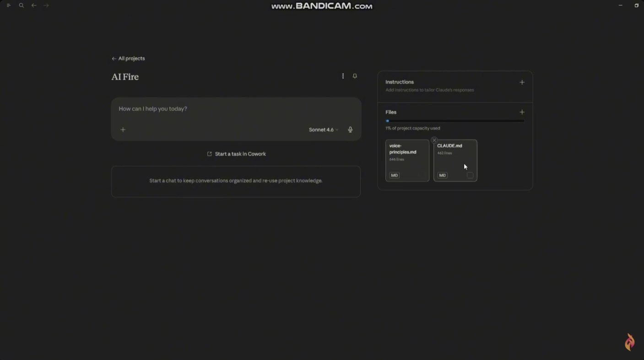Click the MD badge on voice-principles.md

point(395,175)
